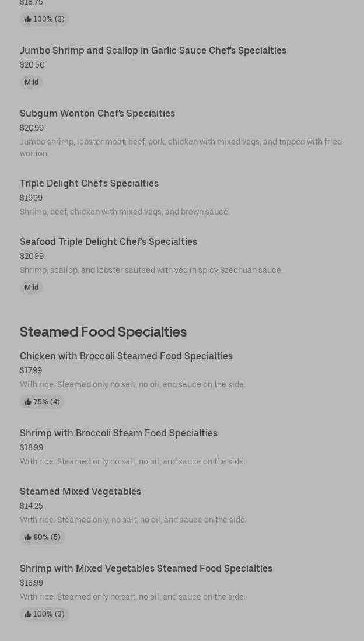Click the Steamed Food Specialties section heading
Screen dimensions: 364x641
point(103,331)
